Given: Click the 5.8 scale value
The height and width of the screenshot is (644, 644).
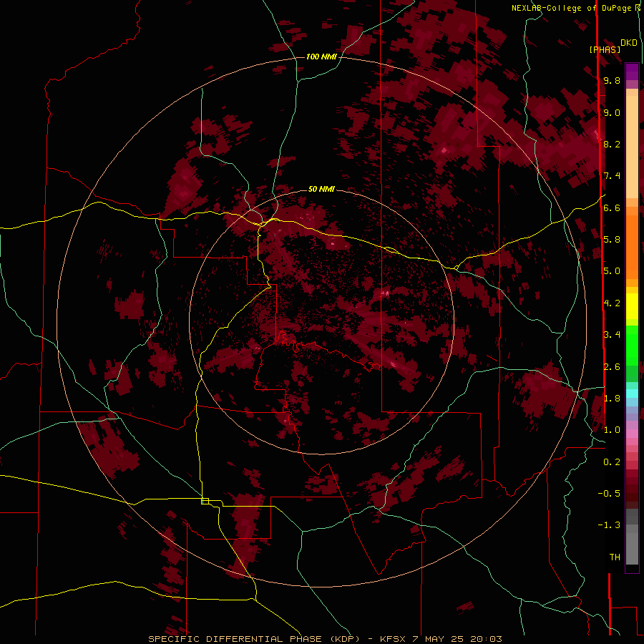Looking at the screenshot, I should pos(612,239).
